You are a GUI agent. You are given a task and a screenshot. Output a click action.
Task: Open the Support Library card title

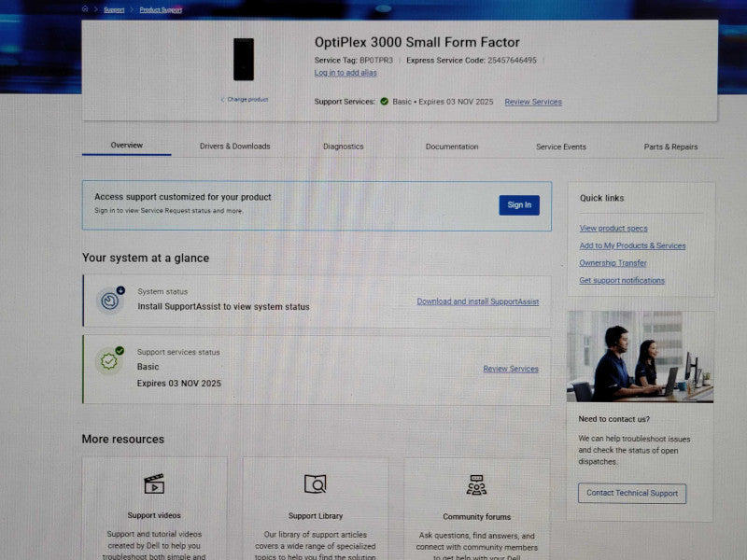click(x=316, y=516)
